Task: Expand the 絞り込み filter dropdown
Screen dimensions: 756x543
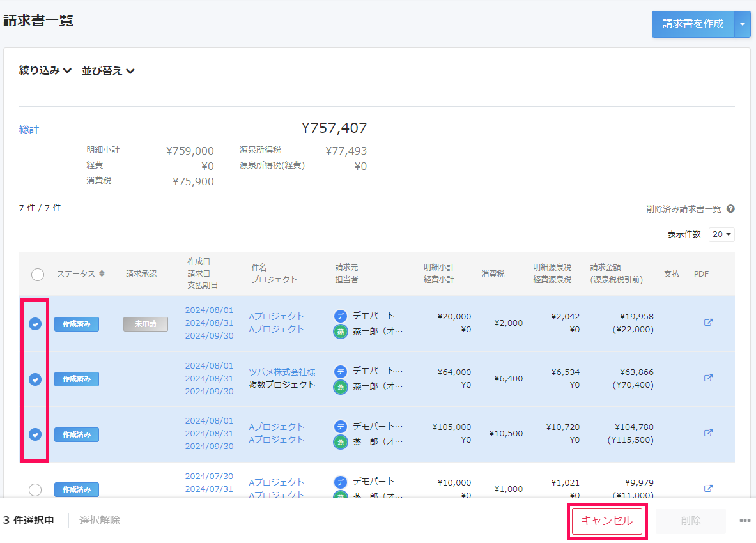Action: point(45,70)
